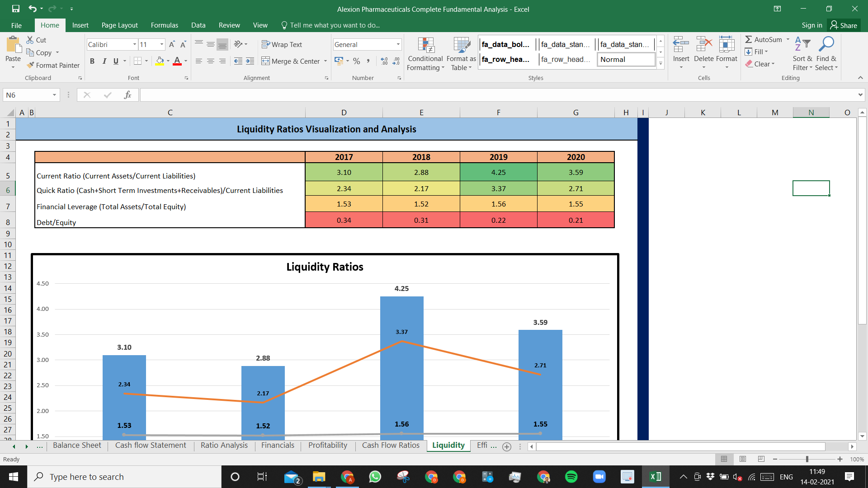The width and height of the screenshot is (868, 488).
Task: Click the Cut scissors icon
Action: (30, 40)
